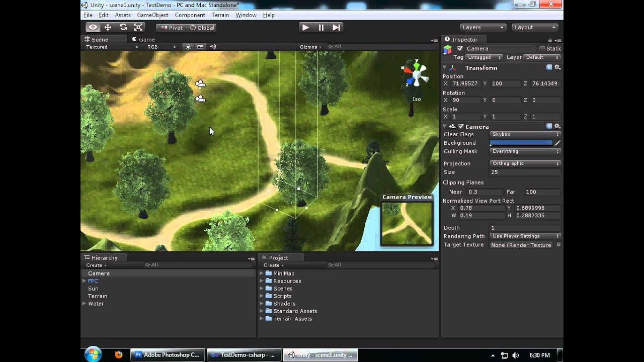This screenshot has width=644, height=362.
Task: Select Sun in the Hierarchy
Action: click(93, 289)
